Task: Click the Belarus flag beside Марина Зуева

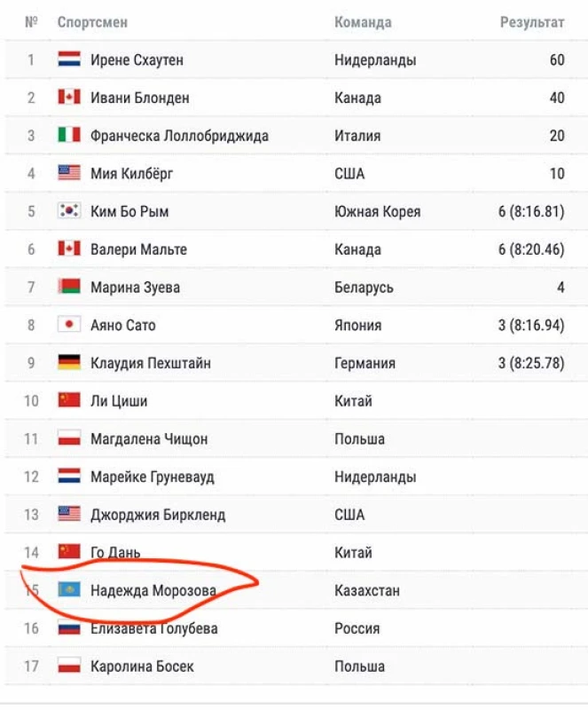Action: (x=69, y=288)
